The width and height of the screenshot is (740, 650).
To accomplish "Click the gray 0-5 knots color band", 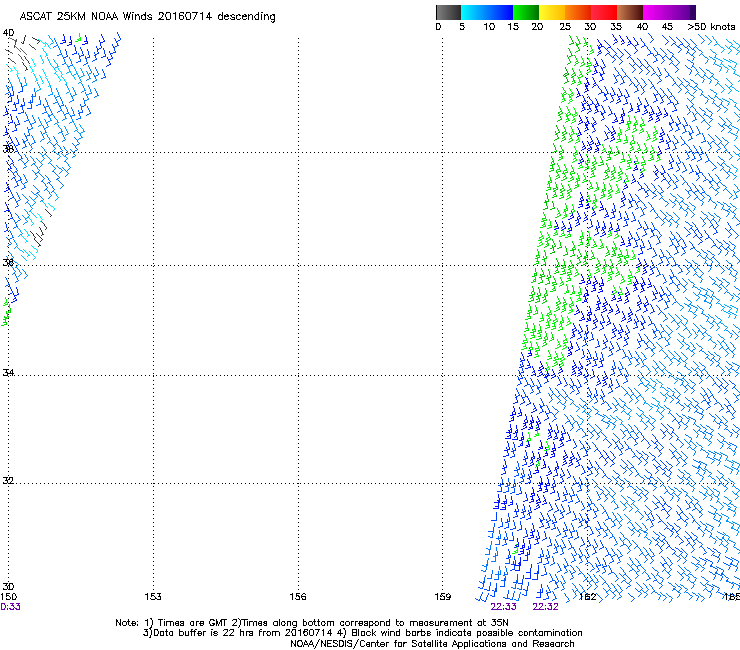I will point(448,12).
